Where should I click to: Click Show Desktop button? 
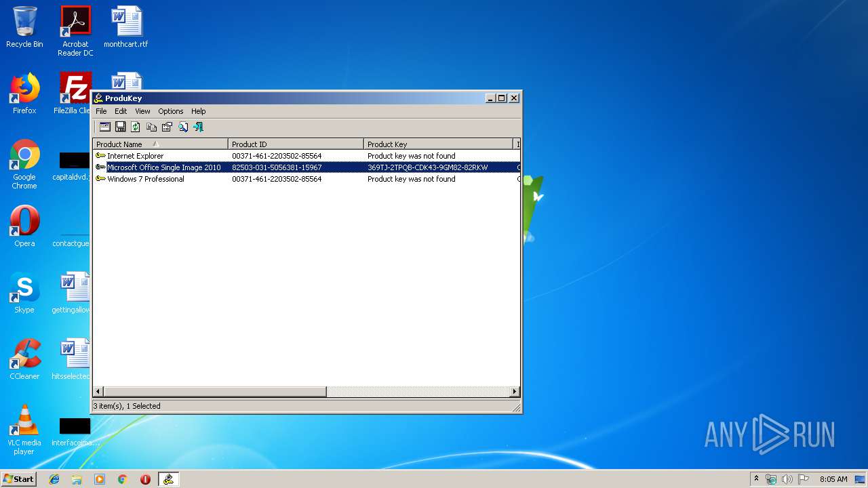pos(861,479)
